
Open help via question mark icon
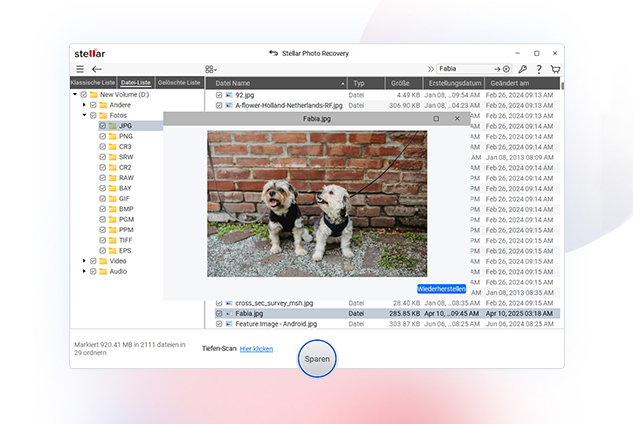click(x=538, y=69)
